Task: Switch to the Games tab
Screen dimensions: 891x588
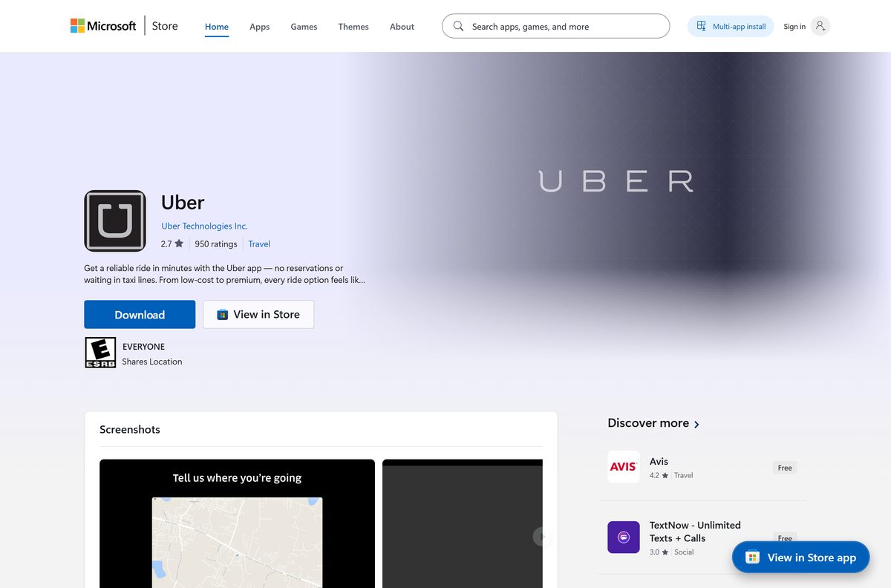Action: click(x=304, y=27)
